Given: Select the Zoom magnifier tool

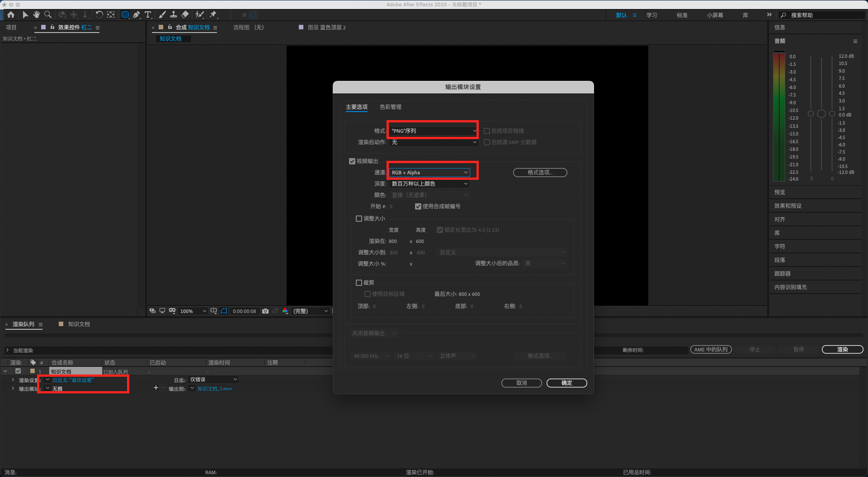Looking at the screenshot, I should tap(48, 15).
